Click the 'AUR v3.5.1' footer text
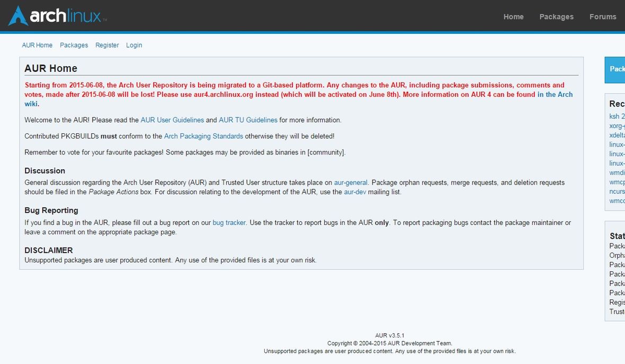Image resolution: width=625 pixels, height=364 pixels. 389,335
